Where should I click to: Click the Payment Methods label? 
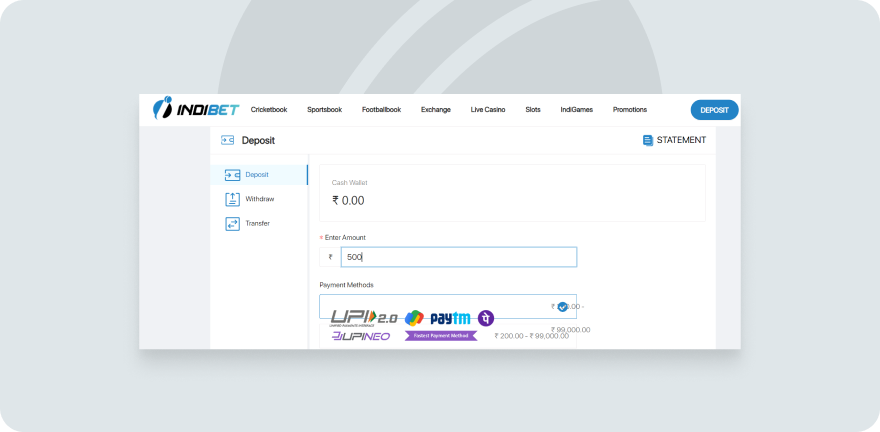[x=346, y=285]
